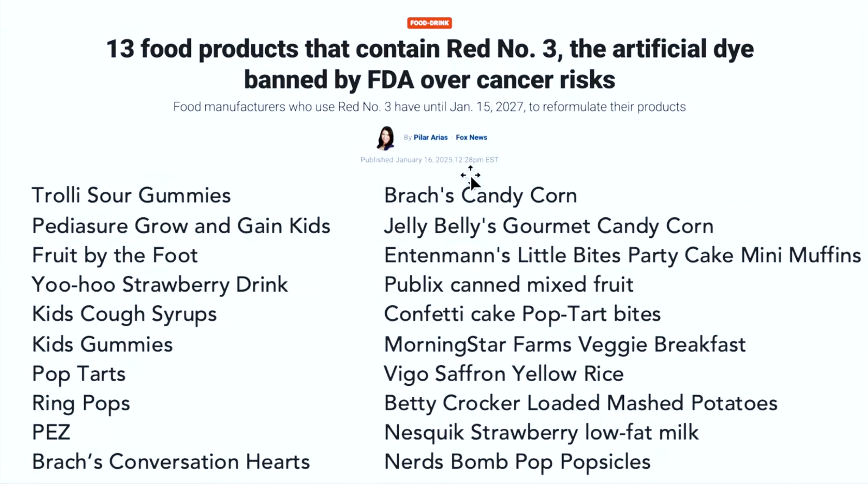Select Jelly Belly's Gourmet Candy Corn
This screenshot has width=868, height=484.
(548, 226)
